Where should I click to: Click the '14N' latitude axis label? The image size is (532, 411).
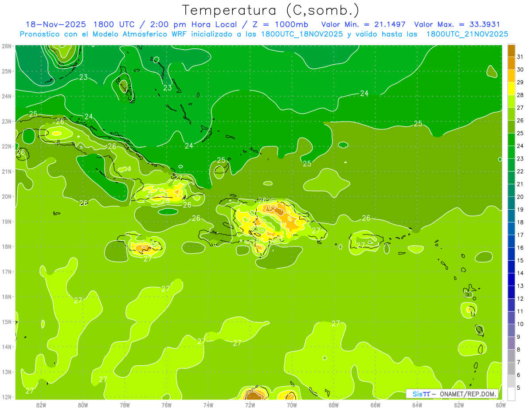pyautogui.click(x=7, y=347)
